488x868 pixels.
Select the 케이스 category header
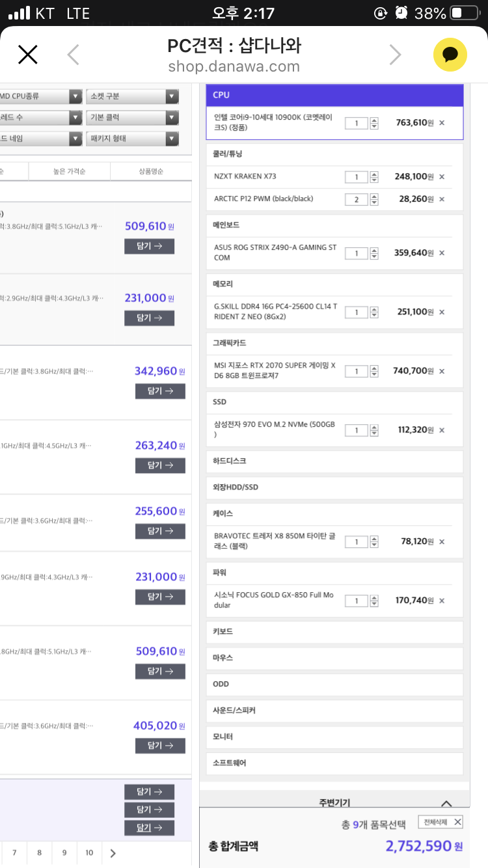[334, 513]
